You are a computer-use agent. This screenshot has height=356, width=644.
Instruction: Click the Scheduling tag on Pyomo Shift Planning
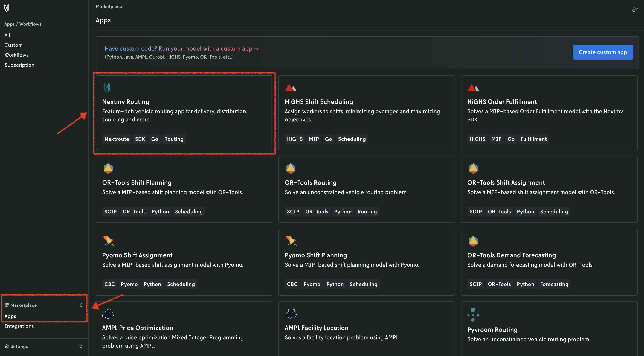[364, 284]
